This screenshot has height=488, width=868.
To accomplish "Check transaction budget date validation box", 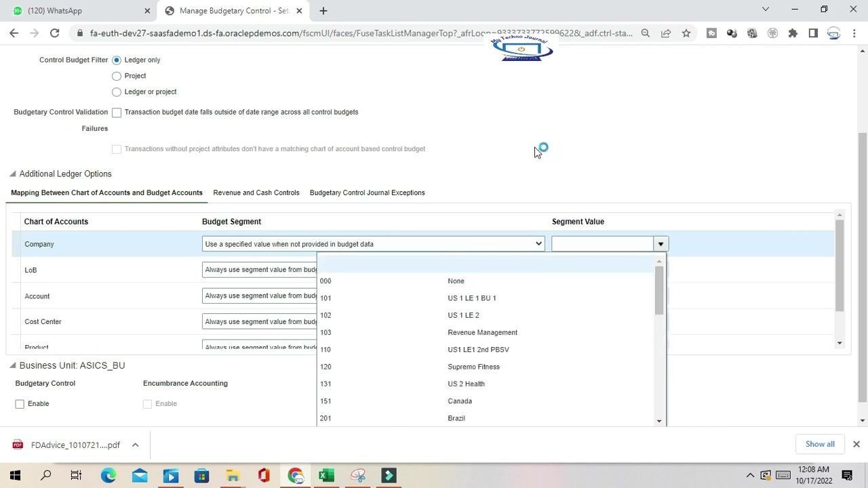I will [117, 113].
